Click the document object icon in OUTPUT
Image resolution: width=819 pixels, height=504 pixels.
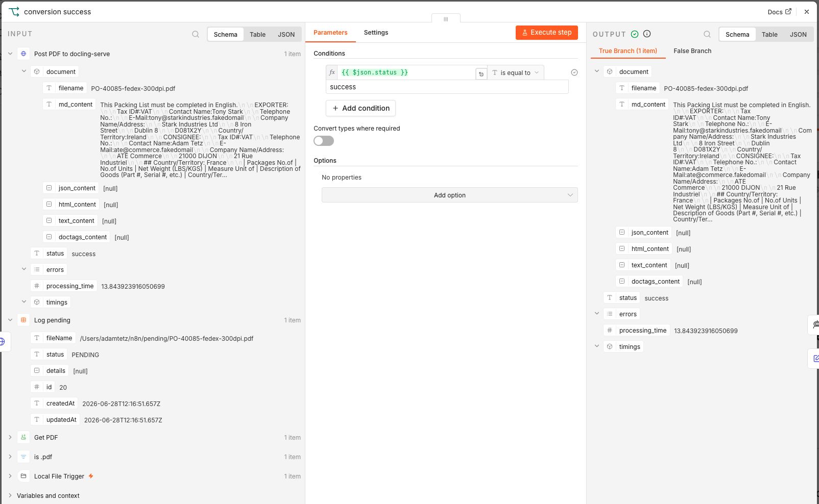(x=610, y=72)
